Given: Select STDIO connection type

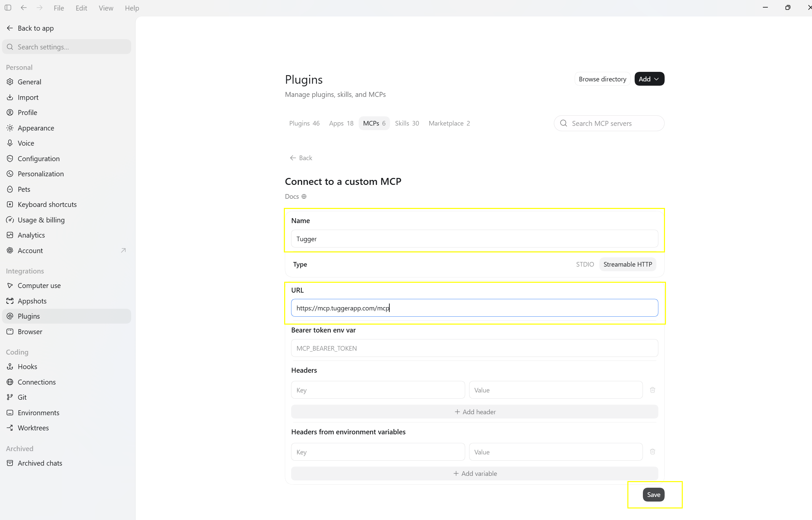Looking at the screenshot, I should (585, 264).
